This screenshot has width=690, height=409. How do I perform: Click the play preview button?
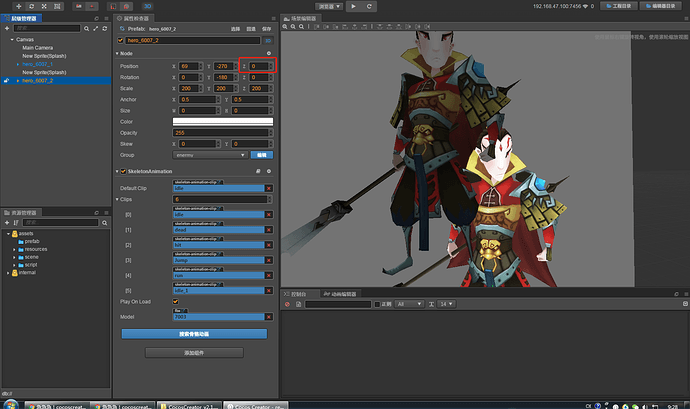(x=353, y=6)
